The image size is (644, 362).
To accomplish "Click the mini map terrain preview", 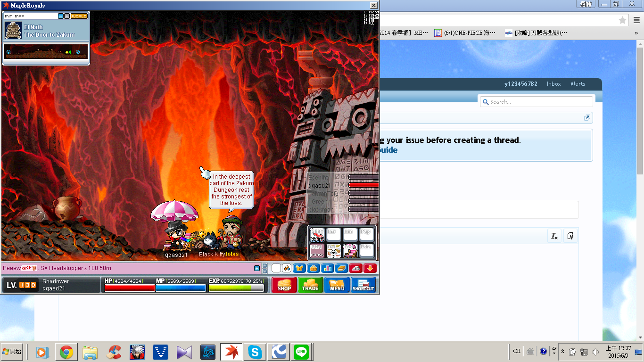I will (46, 52).
